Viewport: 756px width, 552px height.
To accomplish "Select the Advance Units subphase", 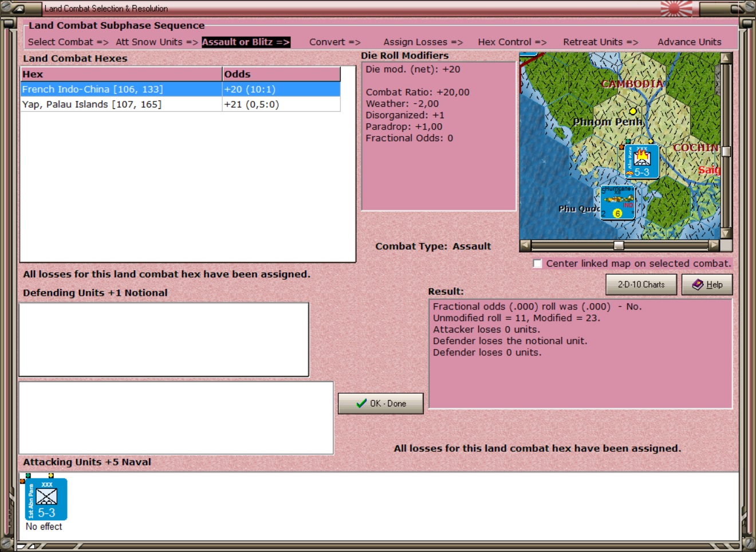I will tap(690, 42).
